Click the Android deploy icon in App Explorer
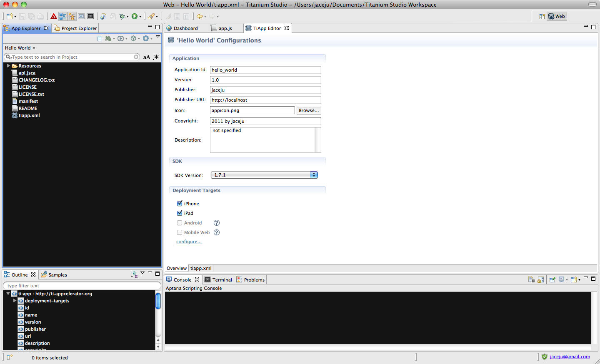Image resolution: width=600 pixels, height=364 pixels. 108,38
